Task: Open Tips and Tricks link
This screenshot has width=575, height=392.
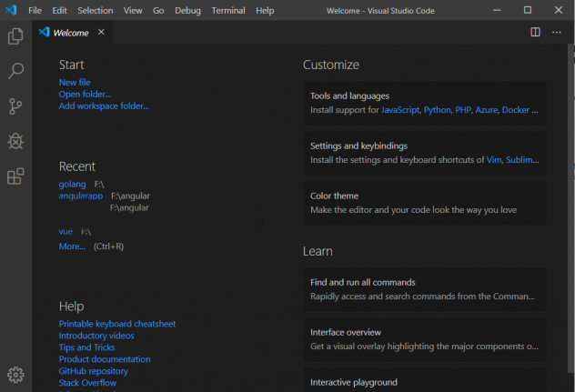Action: click(x=87, y=347)
